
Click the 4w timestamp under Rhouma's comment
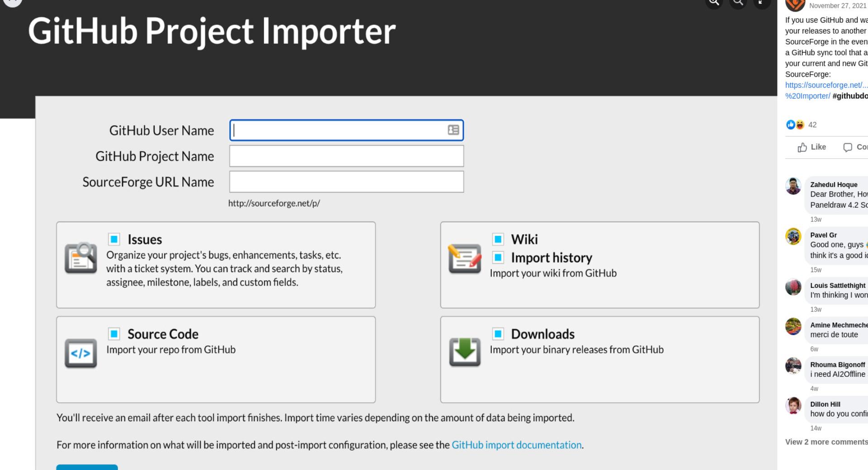(814, 389)
